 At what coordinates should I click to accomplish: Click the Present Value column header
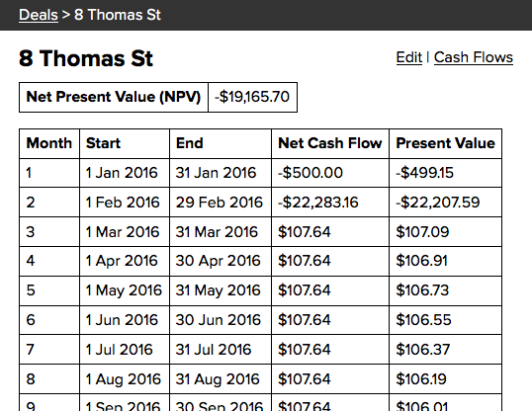click(446, 143)
